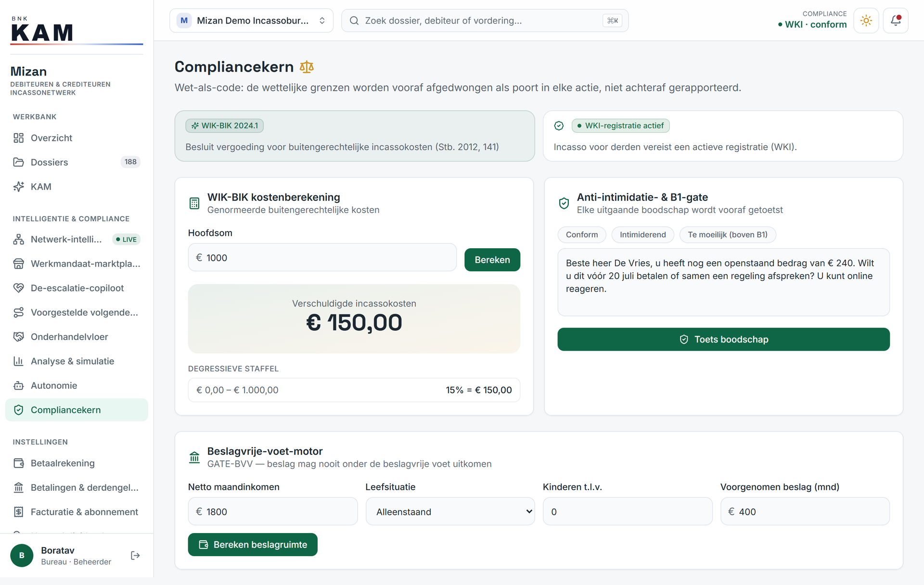Focus the Netto maandinkomen field

point(273,511)
